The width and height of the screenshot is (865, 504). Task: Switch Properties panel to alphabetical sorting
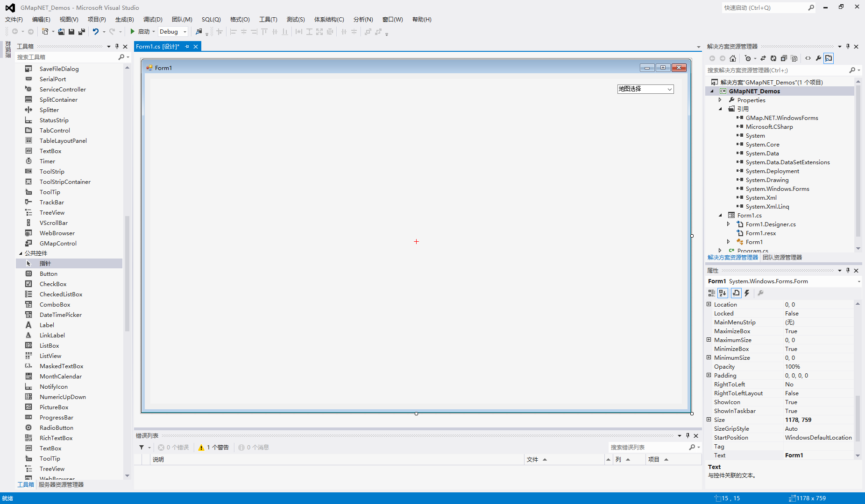pyautogui.click(x=722, y=293)
